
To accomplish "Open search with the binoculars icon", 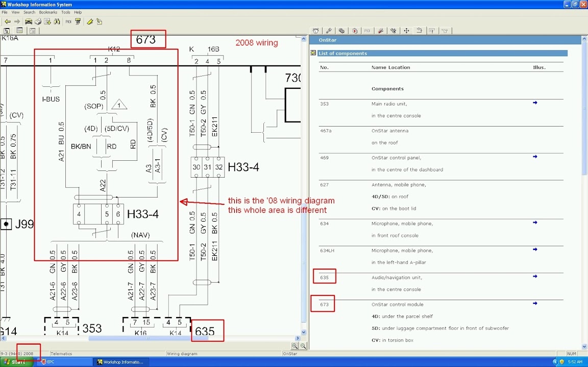I will pos(57,22).
